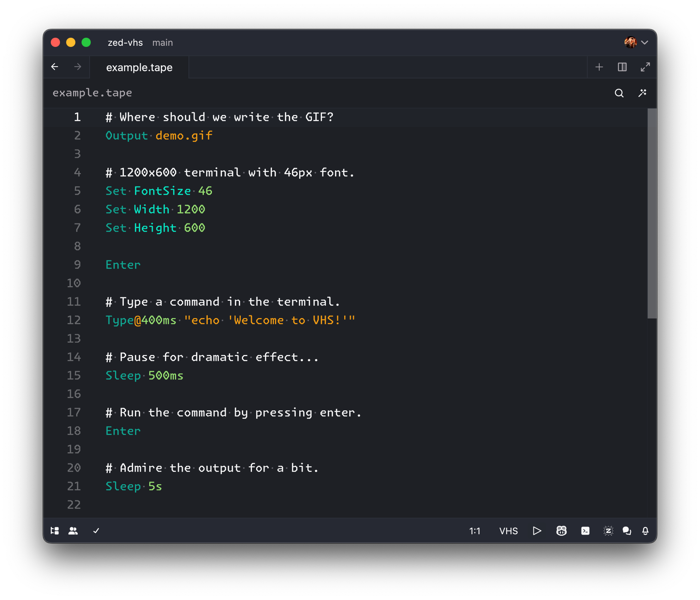Toggle the terminal panel icon
The height and width of the screenshot is (600, 700).
pos(585,531)
